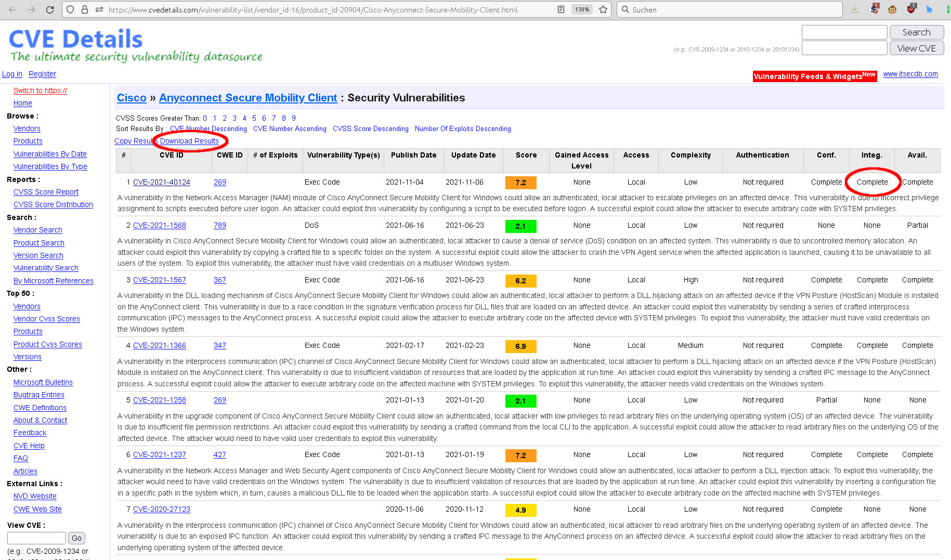Open CVE-2021-1568 entry link

tap(160, 225)
